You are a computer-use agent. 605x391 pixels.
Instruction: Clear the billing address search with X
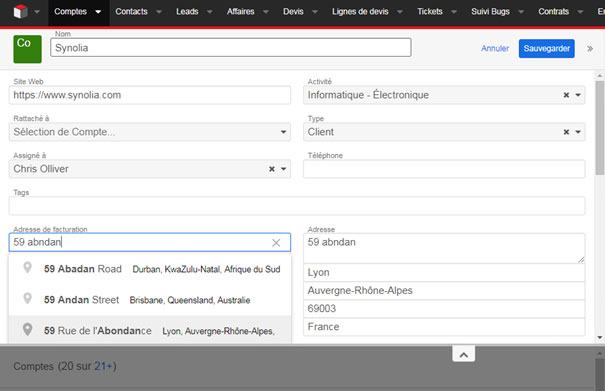click(x=276, y=243)
